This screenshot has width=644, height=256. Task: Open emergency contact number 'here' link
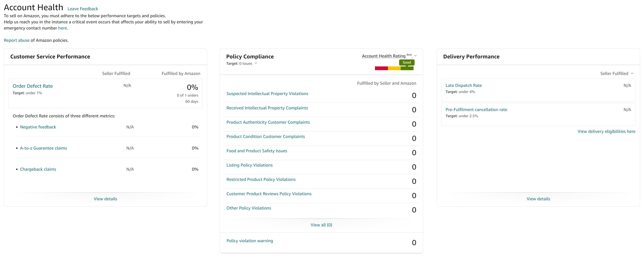[63, 28]
